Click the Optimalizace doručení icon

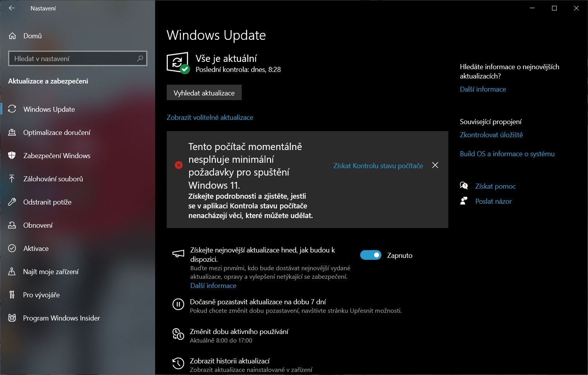(12, 132)
